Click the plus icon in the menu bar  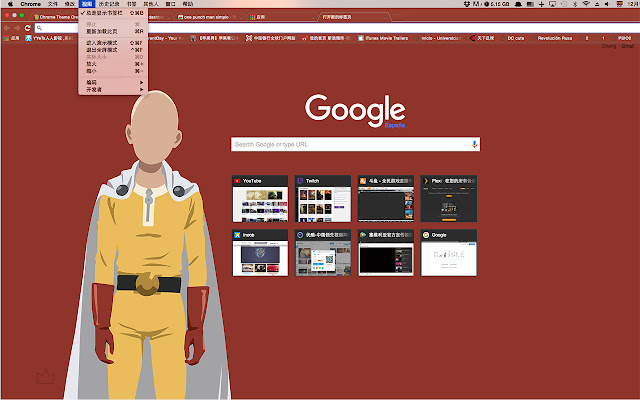pyautogui.click(x=541, y=4)
